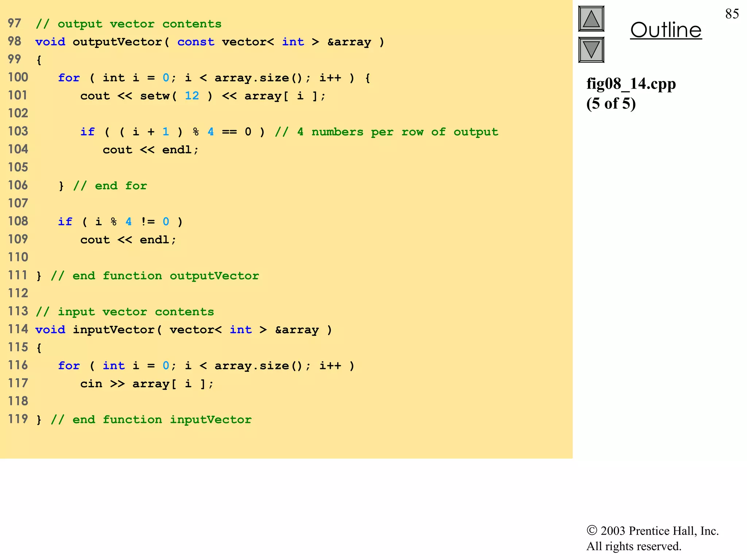Click 'if ( i % 4 != 0 )' line
This screenshot has width=747, height=560.
coord(120,222)
